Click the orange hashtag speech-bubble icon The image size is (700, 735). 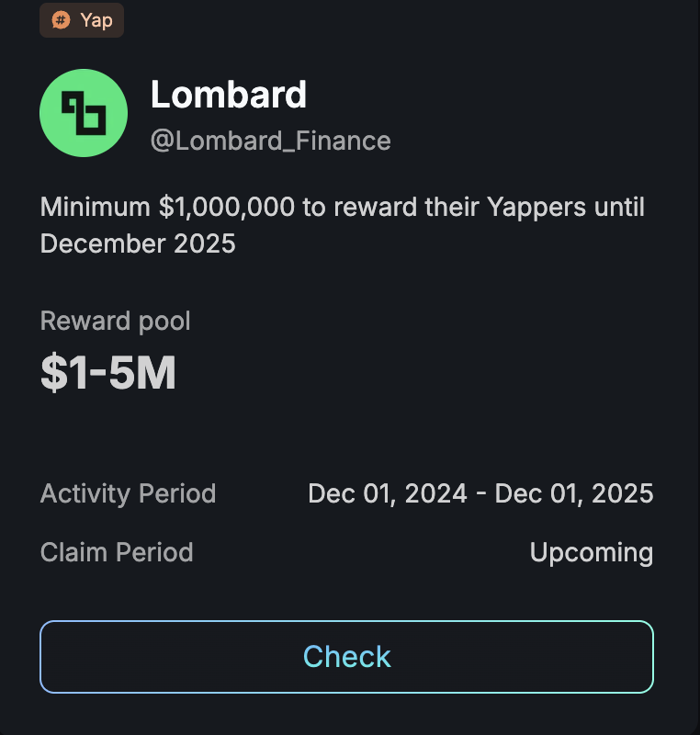point(61,20)
